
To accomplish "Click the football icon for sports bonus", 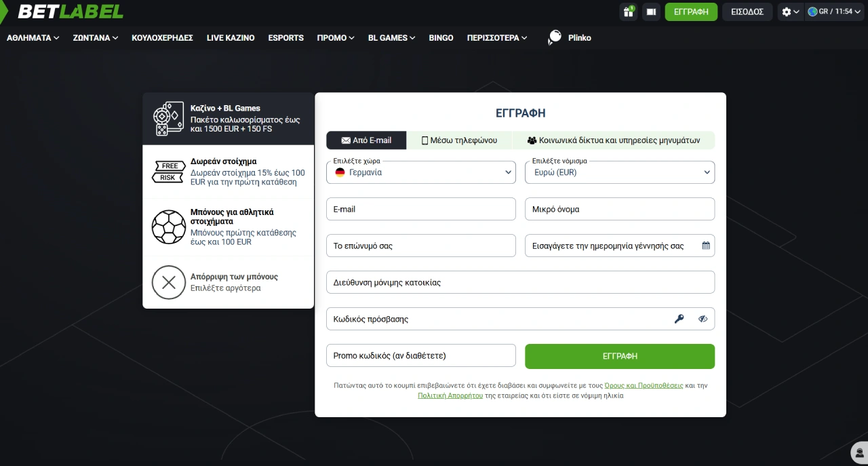I will tap(168, 227).
